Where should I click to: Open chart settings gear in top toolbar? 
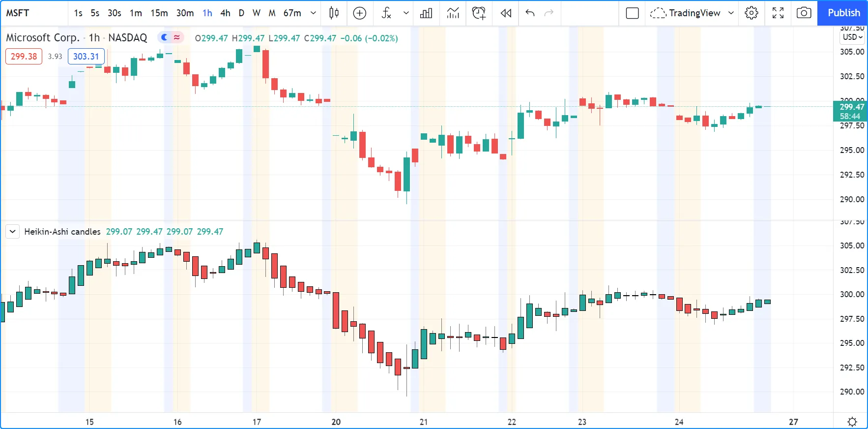point(752,13)
